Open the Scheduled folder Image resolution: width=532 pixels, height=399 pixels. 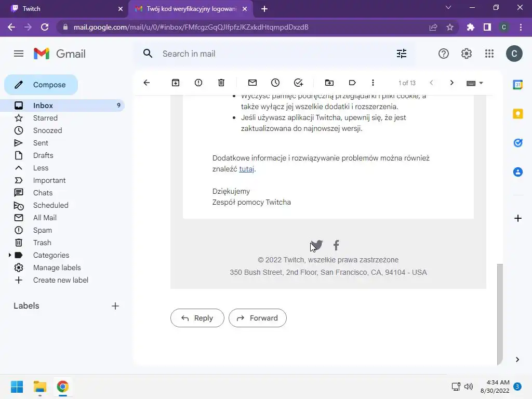coord(50,205)
